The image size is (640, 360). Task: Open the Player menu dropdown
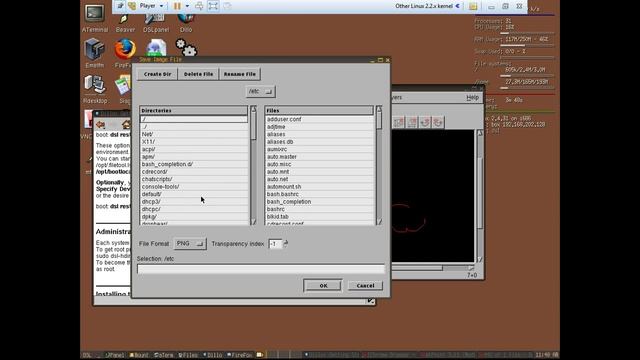[x=151, y=6]
